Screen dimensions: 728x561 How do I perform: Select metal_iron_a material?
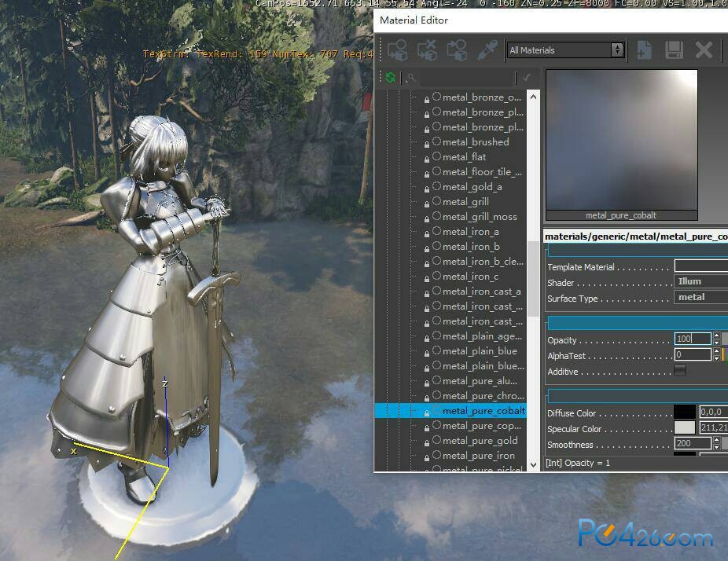coord(470,232)
